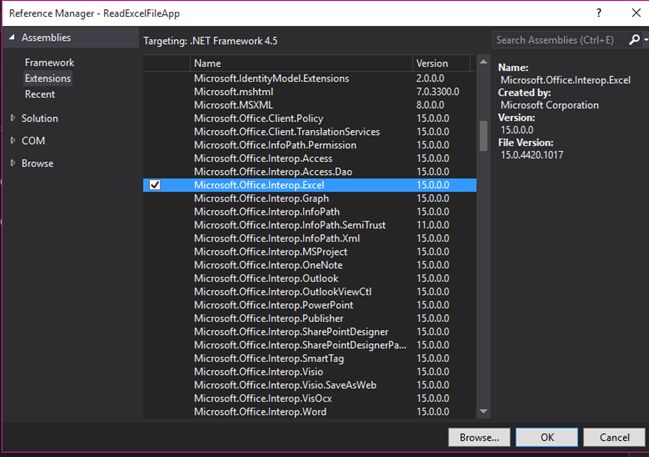The height and width of the screenshot is (457, 649).
Task: Select the Extensions category
Action: [48, 78]
